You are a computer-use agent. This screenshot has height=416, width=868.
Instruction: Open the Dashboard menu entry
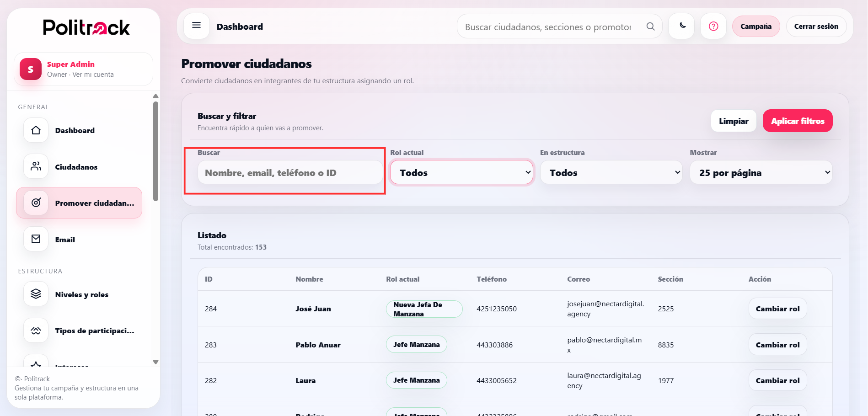pyautogui.click(x=75, y=130)
